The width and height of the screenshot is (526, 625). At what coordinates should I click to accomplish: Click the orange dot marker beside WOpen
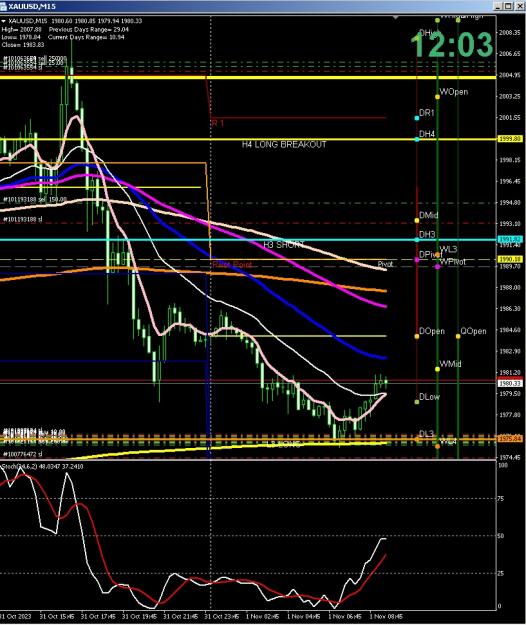click(438, 97)
